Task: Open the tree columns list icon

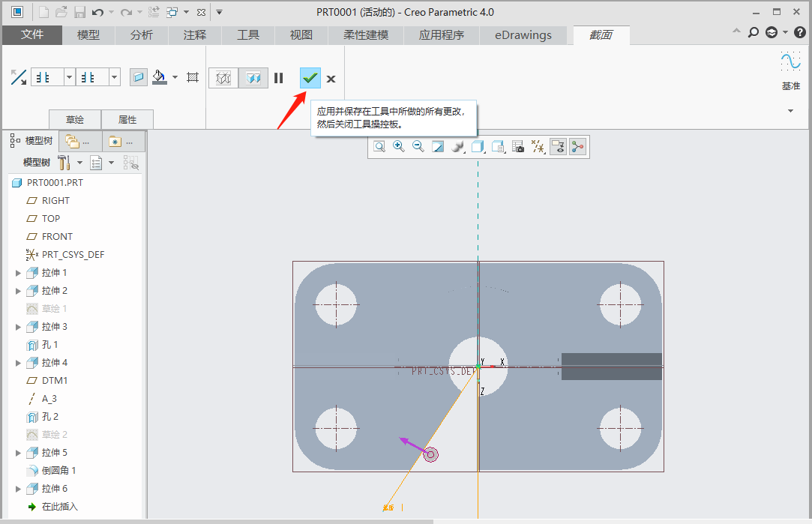Action: (96, 163)
